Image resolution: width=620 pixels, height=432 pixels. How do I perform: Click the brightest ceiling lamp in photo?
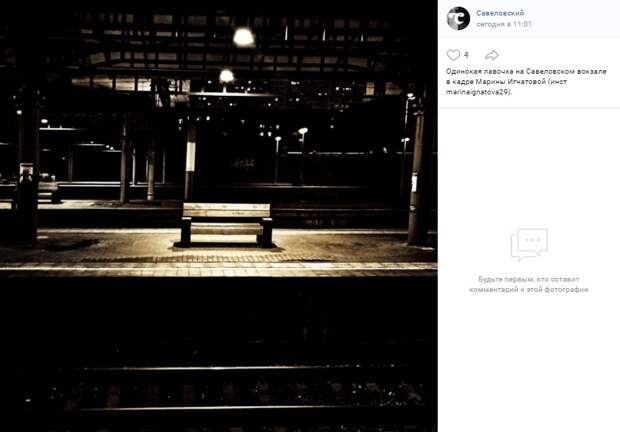pyautogui.click(x=244, y=37)
